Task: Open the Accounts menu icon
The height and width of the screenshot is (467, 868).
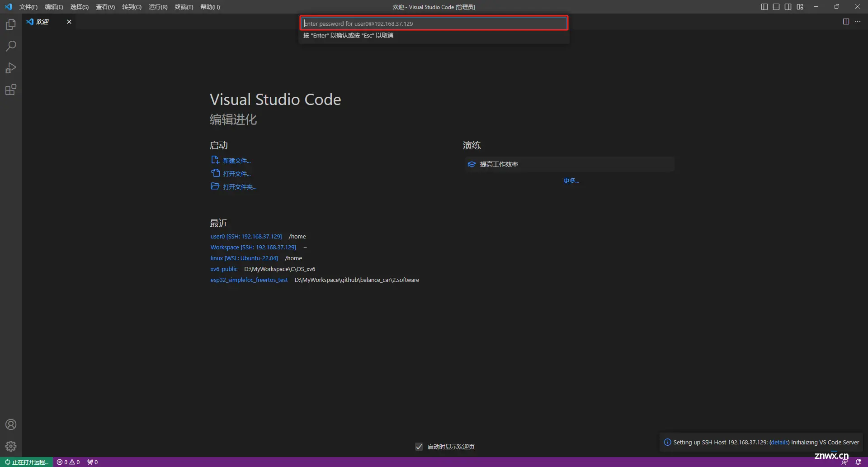Action: point(11,424)
